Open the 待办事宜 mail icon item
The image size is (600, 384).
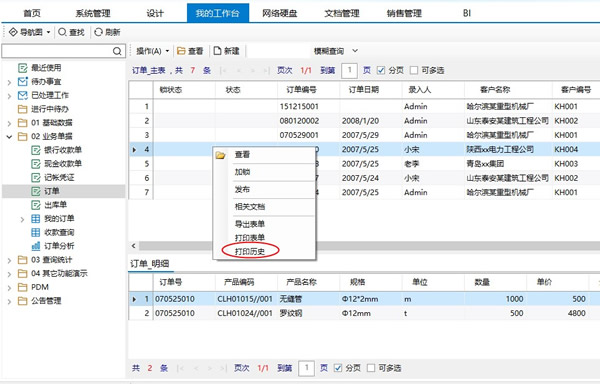pos(23,81)
